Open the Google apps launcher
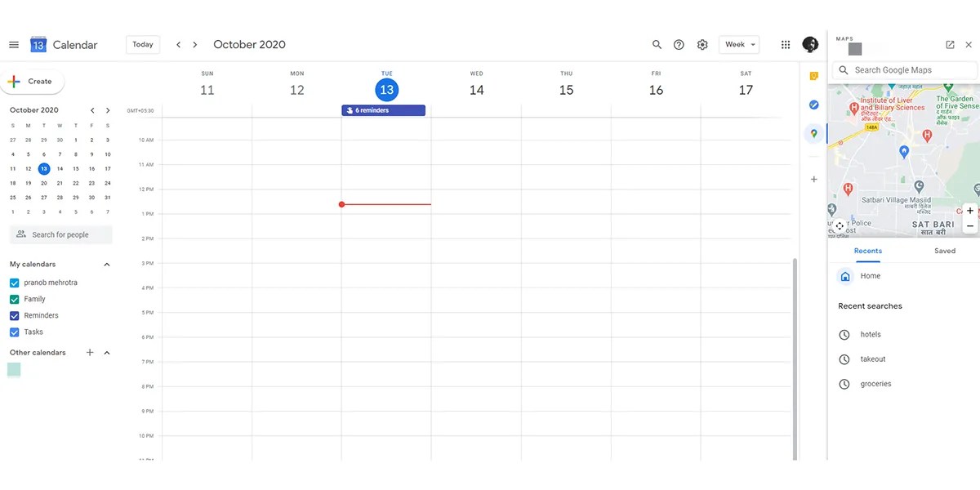This screenshot has height=490, width=980. click(785, 44)
